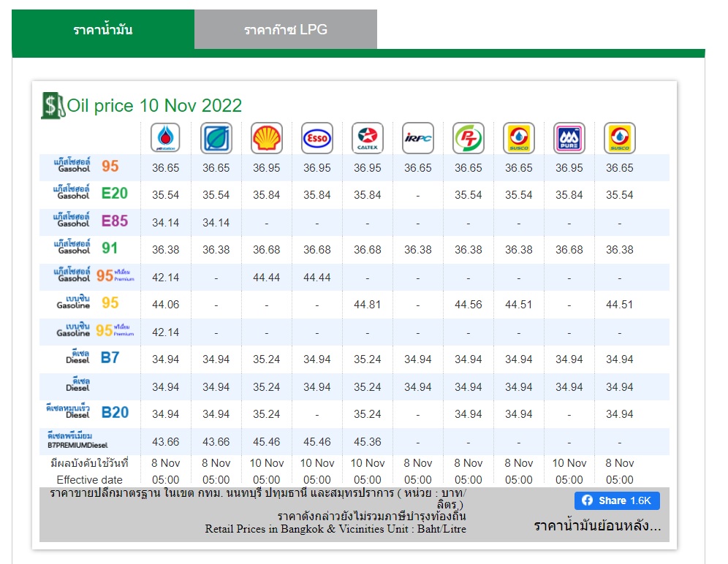Select the PURE 35.84 E20 price
The image size is (728, 564).
[569, 195]
